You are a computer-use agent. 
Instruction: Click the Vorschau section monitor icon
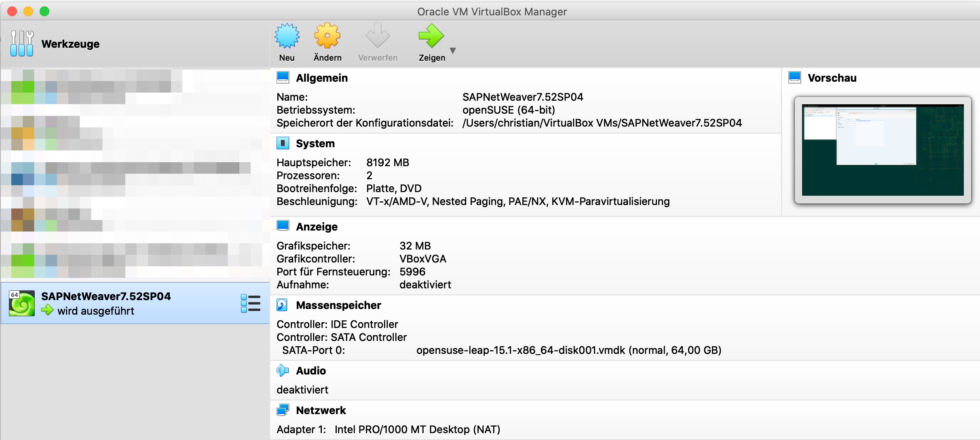click(x=795, y=78)
